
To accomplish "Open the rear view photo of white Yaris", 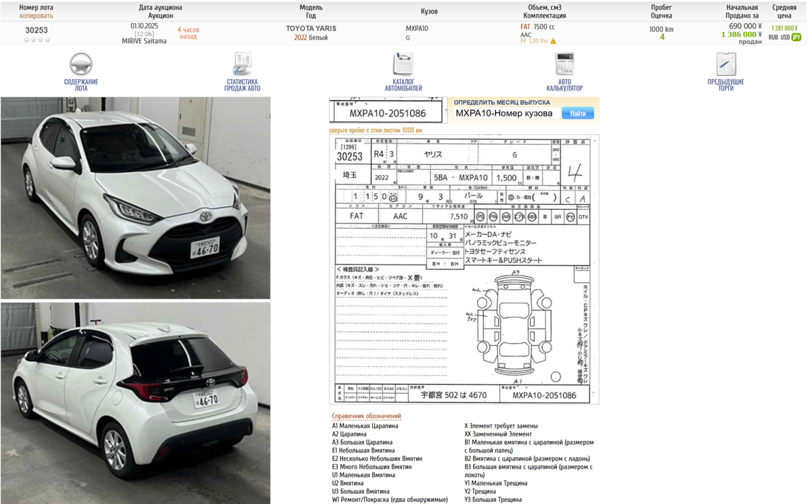I will click(x=135, y=403).
